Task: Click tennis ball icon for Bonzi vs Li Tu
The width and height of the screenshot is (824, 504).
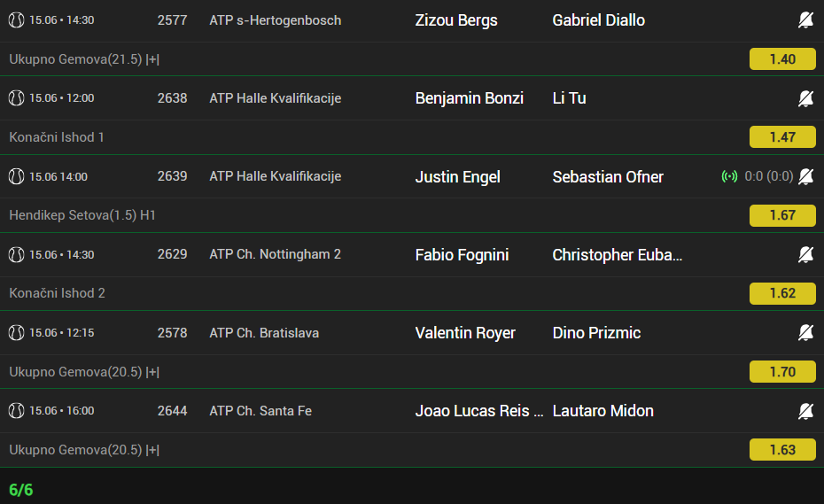Action: tap(16, 98)
